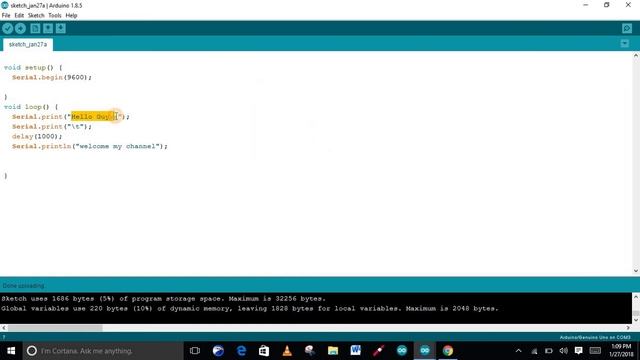Click the Upload arrow icon
This screenshot has height=360, width=640.
(20, 29)
